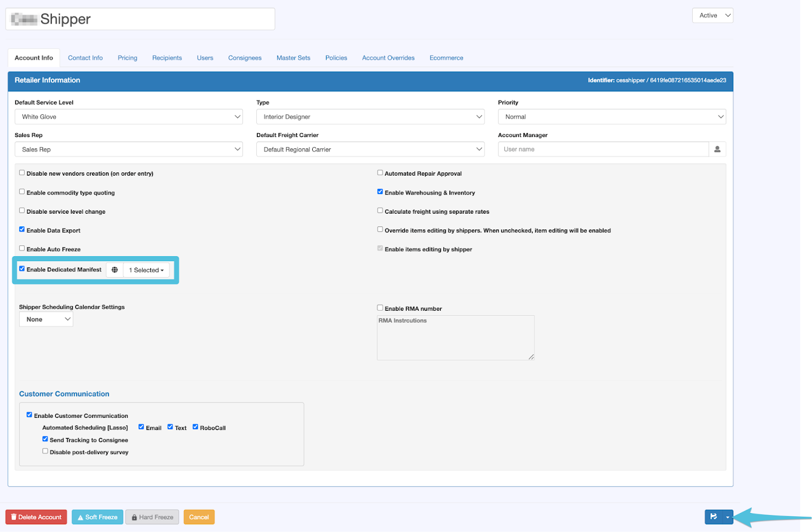Viewport: 812px width, 532px height.
Task: Toggle Override items editing by shippers
Action: [x=380, y=230]
